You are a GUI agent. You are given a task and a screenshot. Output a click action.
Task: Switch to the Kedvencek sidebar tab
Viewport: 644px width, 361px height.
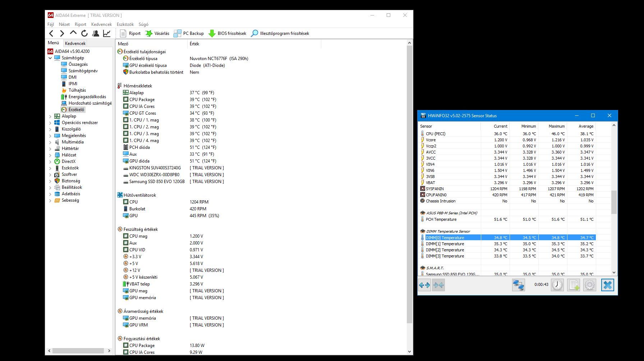[75, 43]
